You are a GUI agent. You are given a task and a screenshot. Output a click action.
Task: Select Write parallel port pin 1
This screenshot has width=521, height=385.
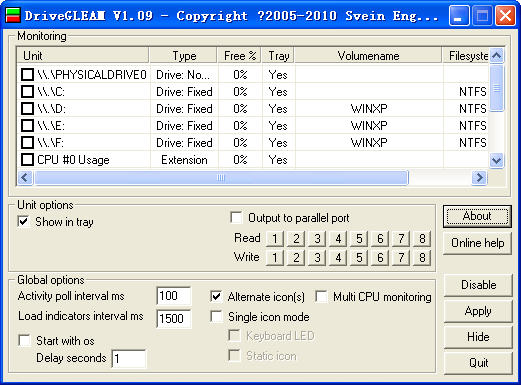pos(275,258)
